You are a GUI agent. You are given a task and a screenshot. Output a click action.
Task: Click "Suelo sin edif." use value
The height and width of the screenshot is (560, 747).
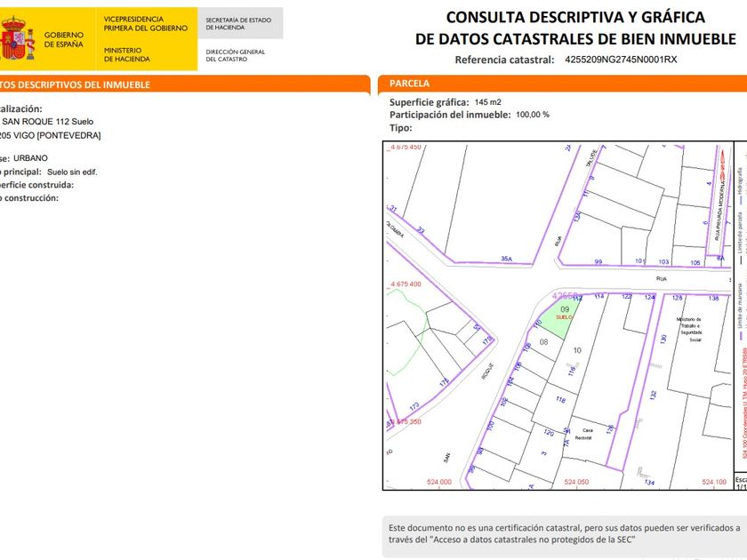point(72,172)
